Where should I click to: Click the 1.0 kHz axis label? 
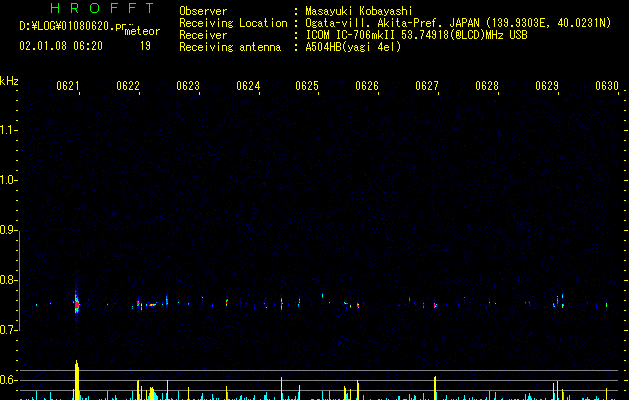tap(8, 180)
